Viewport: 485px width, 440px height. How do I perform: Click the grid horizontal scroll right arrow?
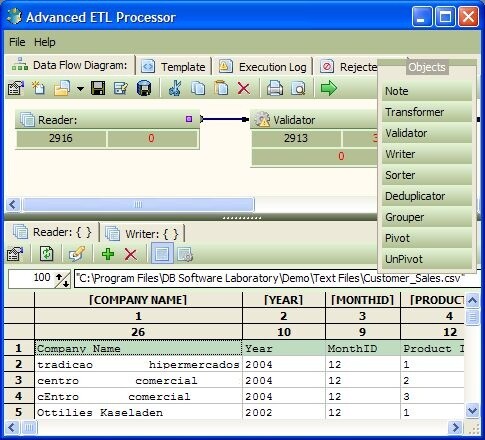coord(455,427)
